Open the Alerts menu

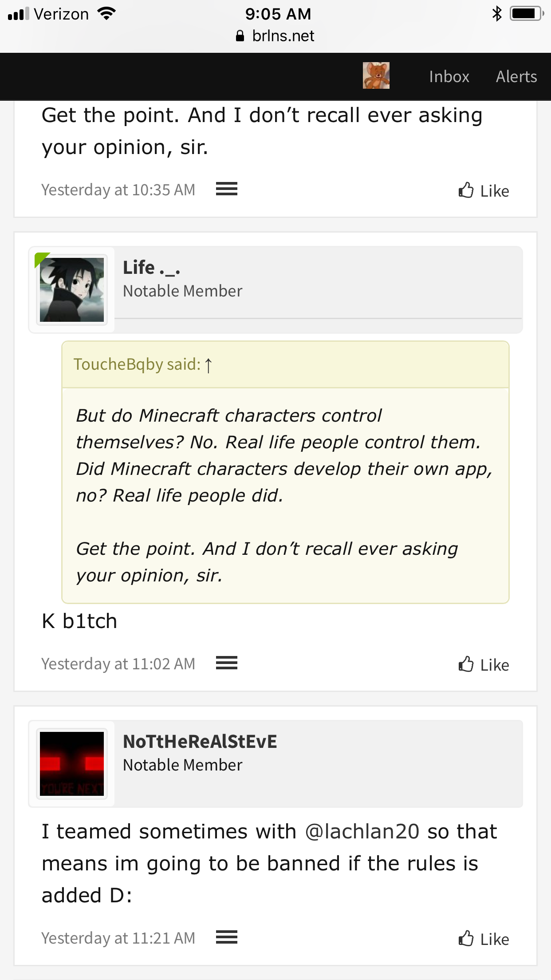click(516, 77)
